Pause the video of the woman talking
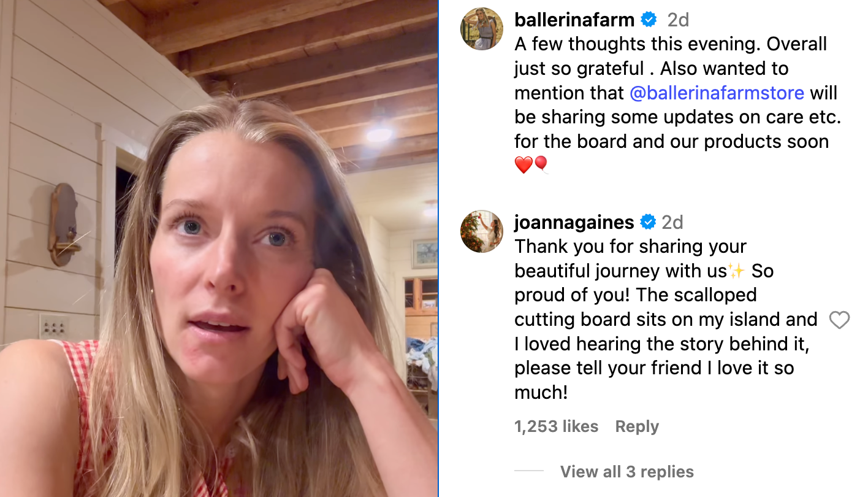The height and width of the screenshot is (497, 868). click(219, 248)
